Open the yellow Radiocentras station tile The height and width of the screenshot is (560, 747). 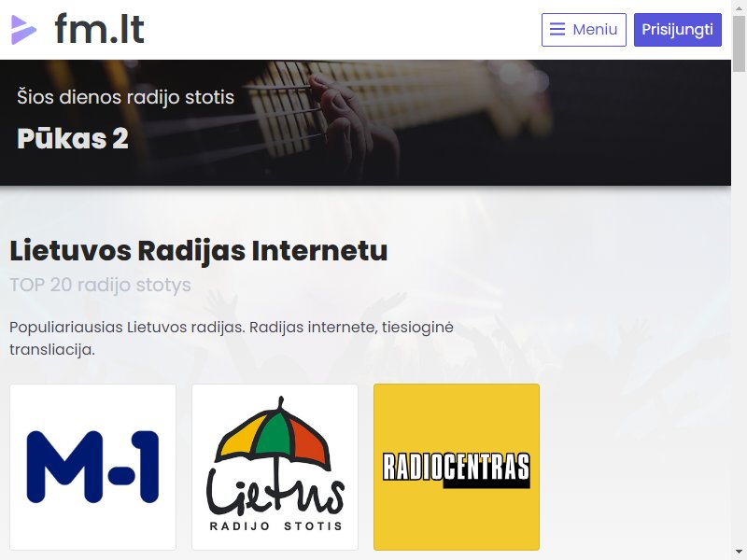click(x=457, y=467)
